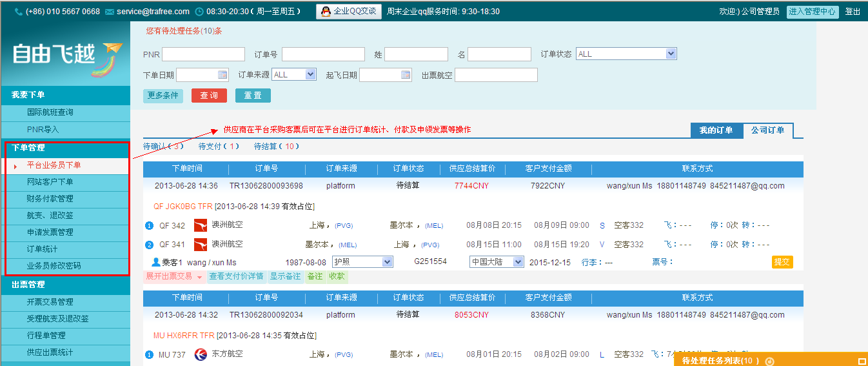Click the red 查询 button
This screenshot has width=868, height=366.
click(209, 96)
